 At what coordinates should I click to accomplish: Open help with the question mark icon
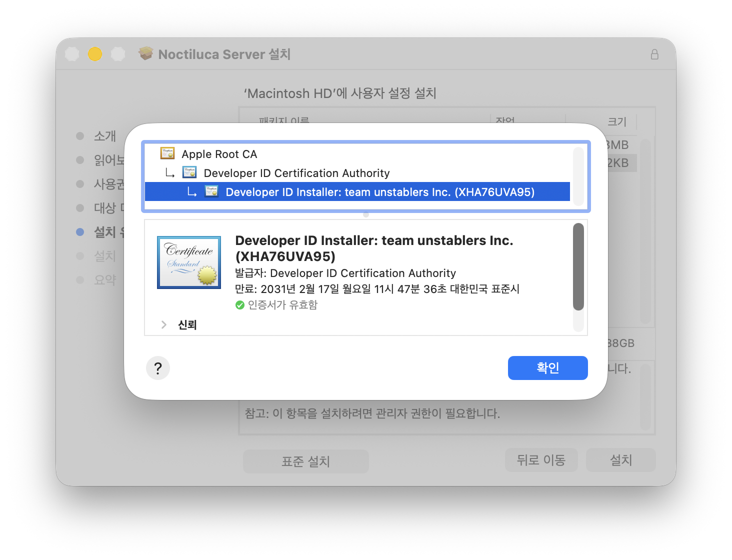click(158, 368)
